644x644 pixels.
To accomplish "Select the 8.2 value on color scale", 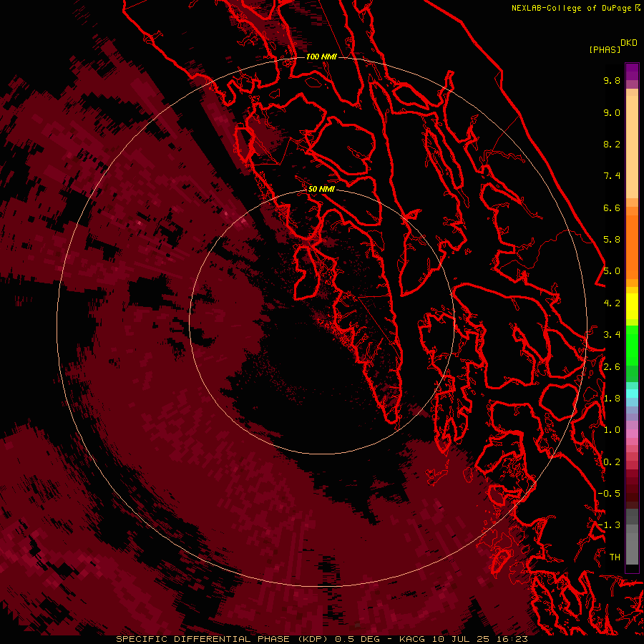I will click(612, 144).
